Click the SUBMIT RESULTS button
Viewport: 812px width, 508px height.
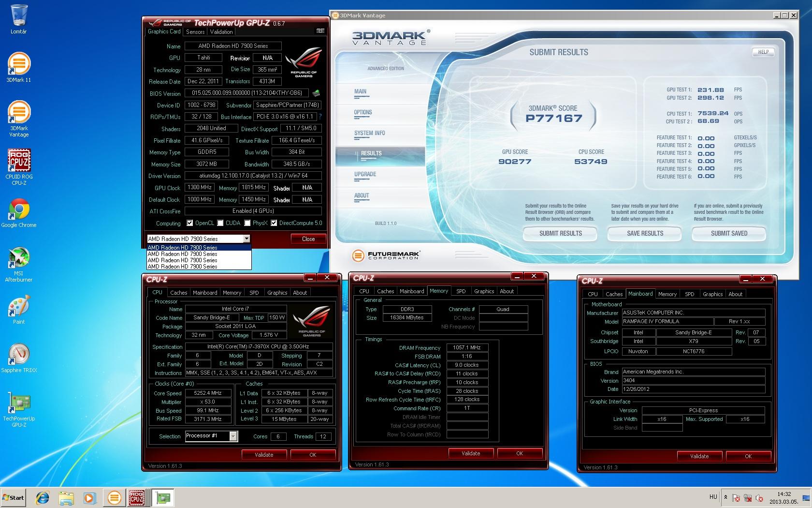point(560,234)
